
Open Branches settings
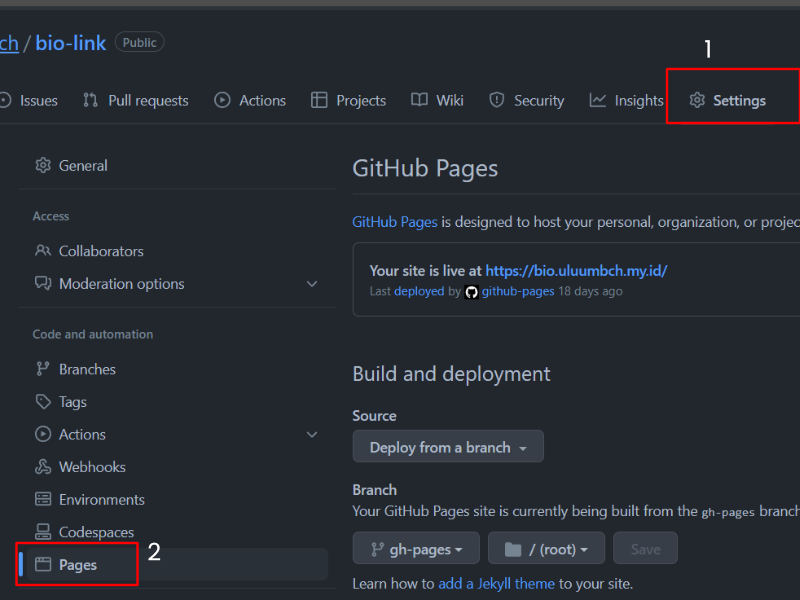tap(177, 369)
